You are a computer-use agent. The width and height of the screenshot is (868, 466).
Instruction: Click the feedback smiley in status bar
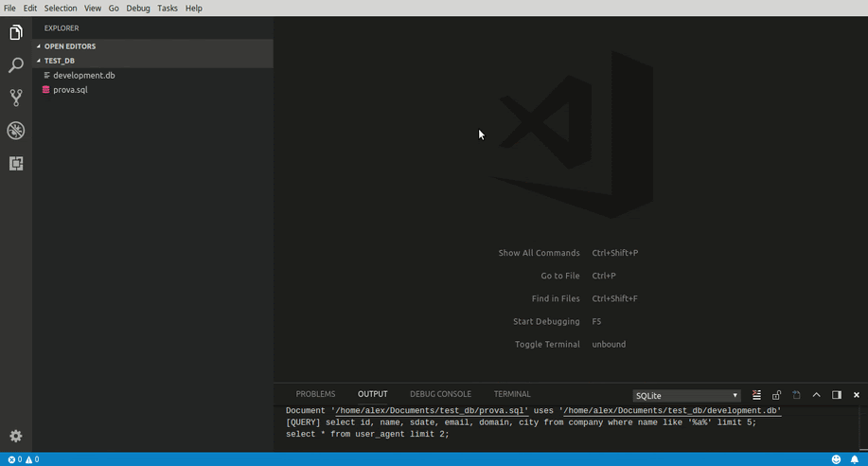836,459
